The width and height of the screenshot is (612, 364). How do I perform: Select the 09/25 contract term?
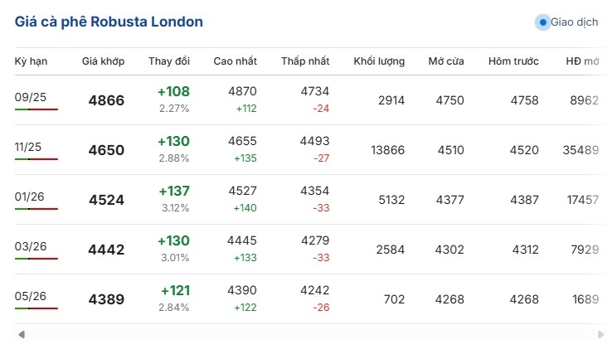pos(31,97)
